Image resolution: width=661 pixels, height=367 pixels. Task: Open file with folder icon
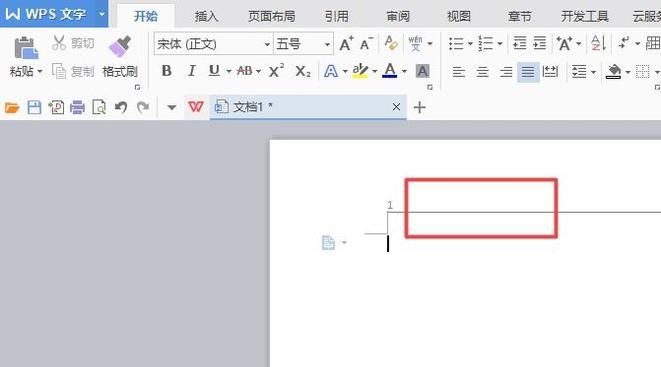pyautogui.click(x=12, y=108)
